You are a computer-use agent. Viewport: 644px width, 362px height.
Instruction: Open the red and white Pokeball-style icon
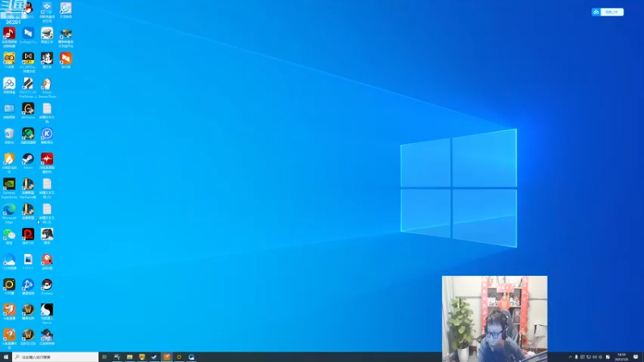(47, 285)
